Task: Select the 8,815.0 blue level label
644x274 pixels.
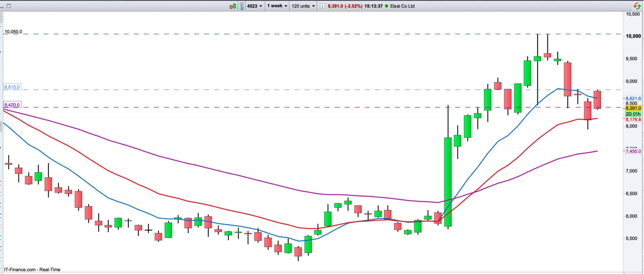Action: point(12,87)
